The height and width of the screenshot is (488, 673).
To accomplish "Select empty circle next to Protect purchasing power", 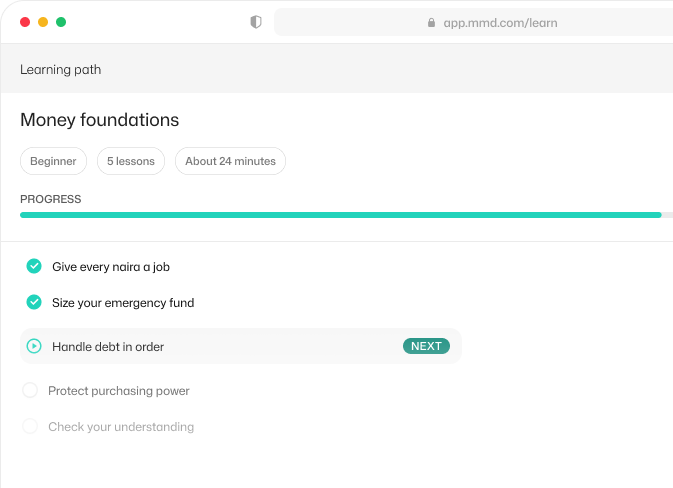I will [30, 390].
